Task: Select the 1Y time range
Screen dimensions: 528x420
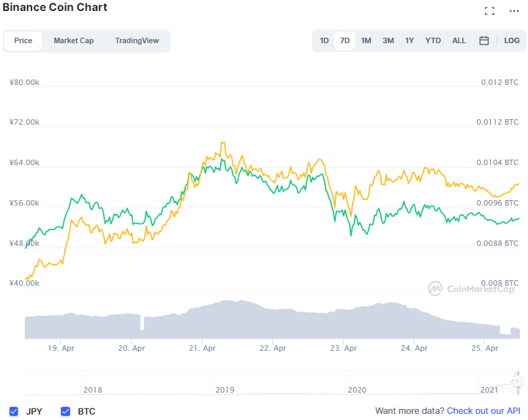Action: (x=409, y=40)
